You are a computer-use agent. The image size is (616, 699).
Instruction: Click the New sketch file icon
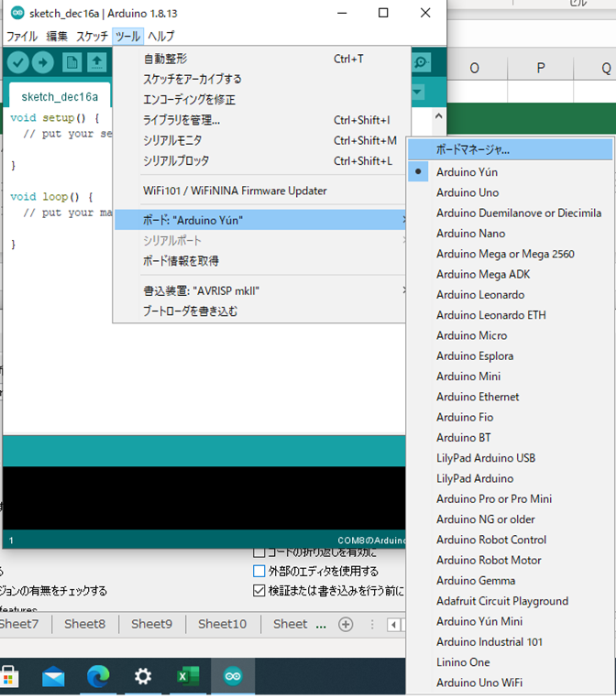[71, 62]
